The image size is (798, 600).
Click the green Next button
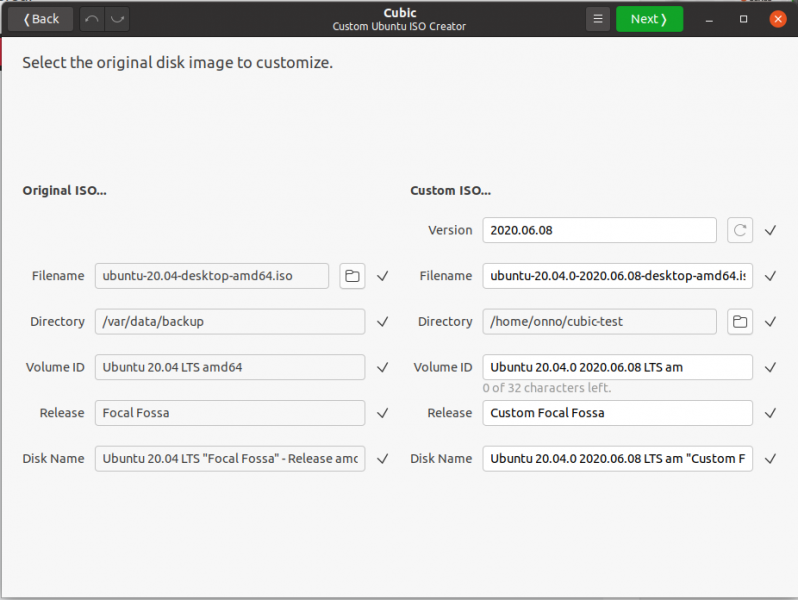pyautogui.click(x=649, y=19)
